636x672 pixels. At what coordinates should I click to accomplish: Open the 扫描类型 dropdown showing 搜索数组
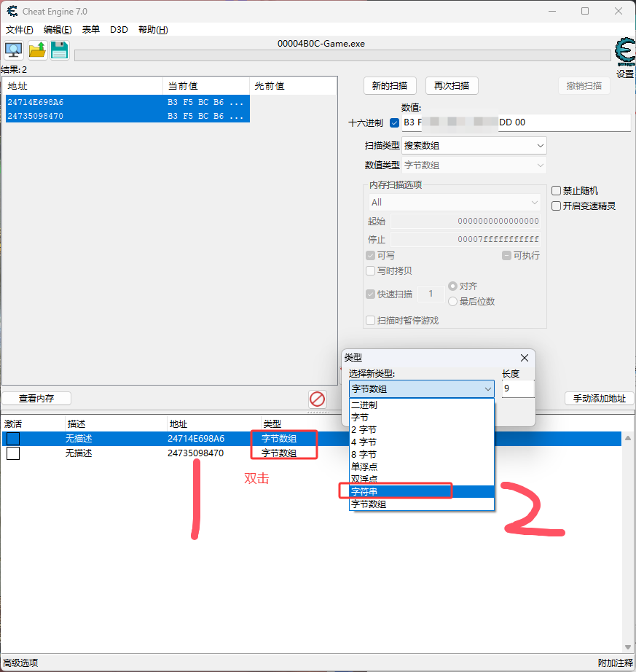(x=474, y=146)
